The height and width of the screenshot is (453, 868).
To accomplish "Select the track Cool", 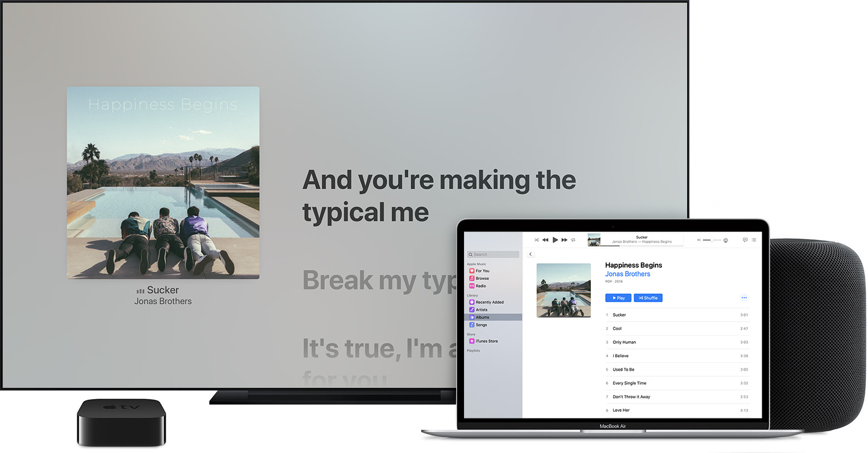I will (x=677, y=328).
